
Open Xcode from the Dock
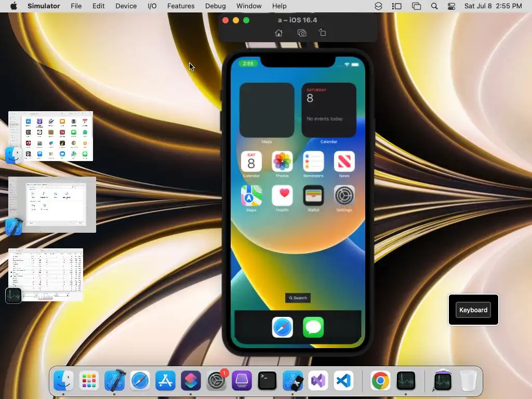point(114,380)
